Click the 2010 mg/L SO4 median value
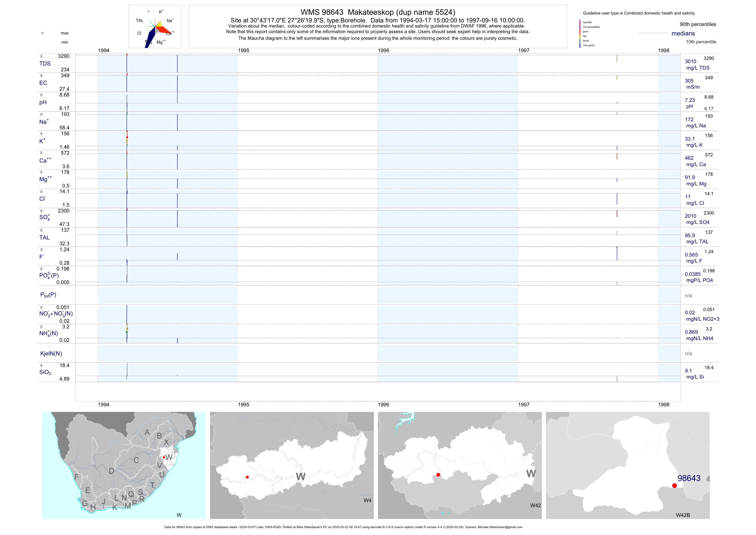 point(691,216)
